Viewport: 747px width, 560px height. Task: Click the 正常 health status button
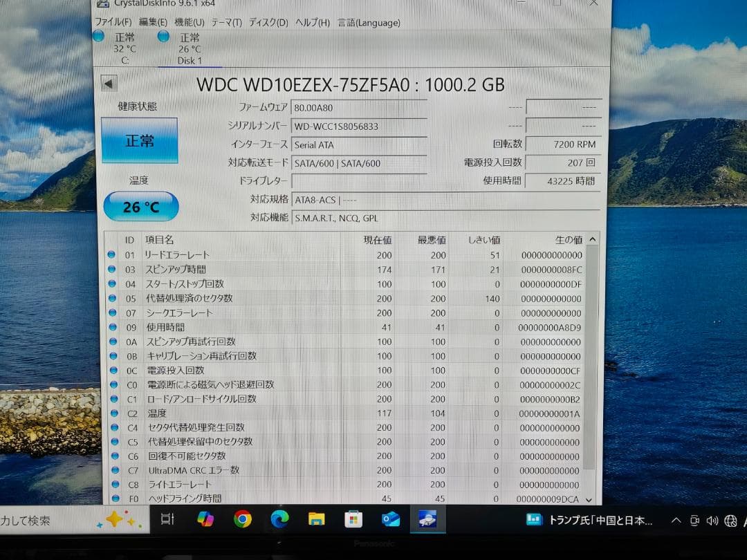click(x=140, y=140)
